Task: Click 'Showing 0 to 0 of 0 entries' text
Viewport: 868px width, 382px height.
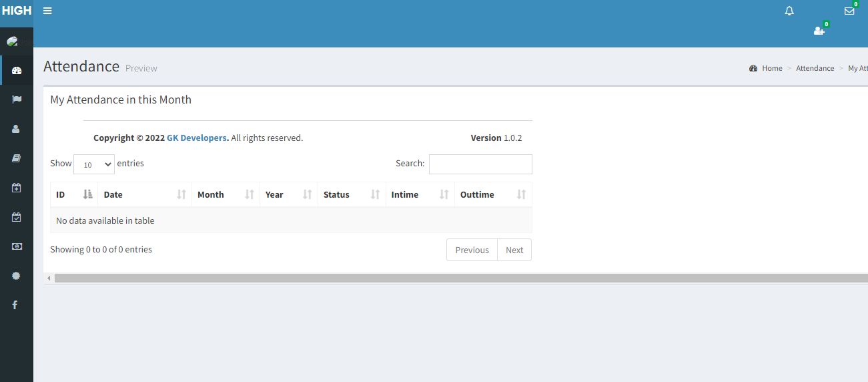Action: (x=101, y=249)
